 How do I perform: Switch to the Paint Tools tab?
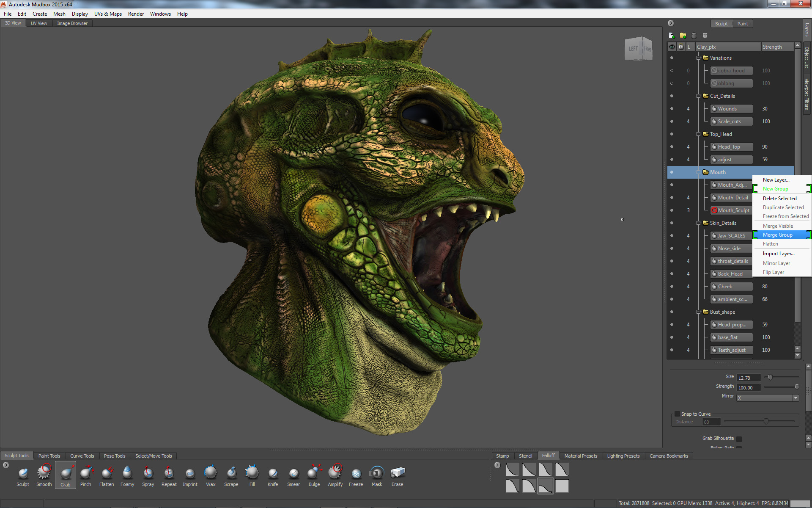(x=49, y=456)
